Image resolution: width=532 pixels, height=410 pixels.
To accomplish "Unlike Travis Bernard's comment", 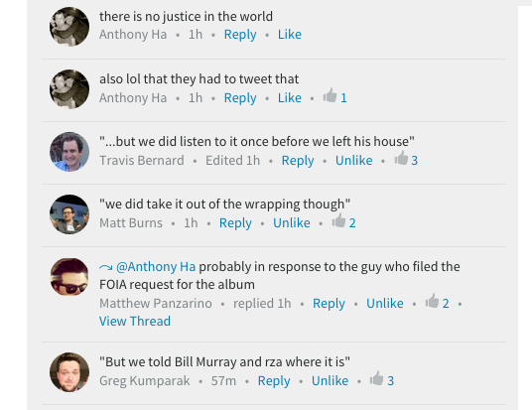I will tap(354, 160).
